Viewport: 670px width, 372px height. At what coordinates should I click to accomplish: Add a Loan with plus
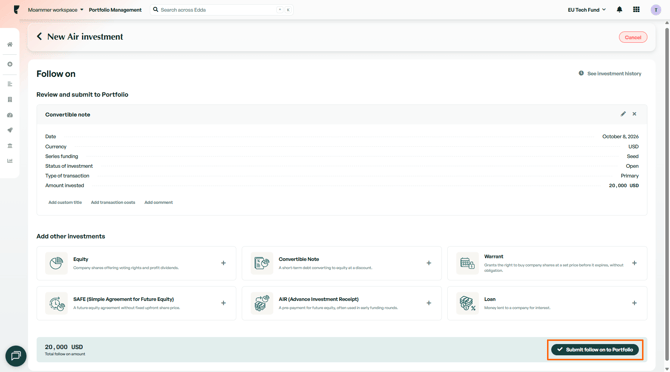635,303
